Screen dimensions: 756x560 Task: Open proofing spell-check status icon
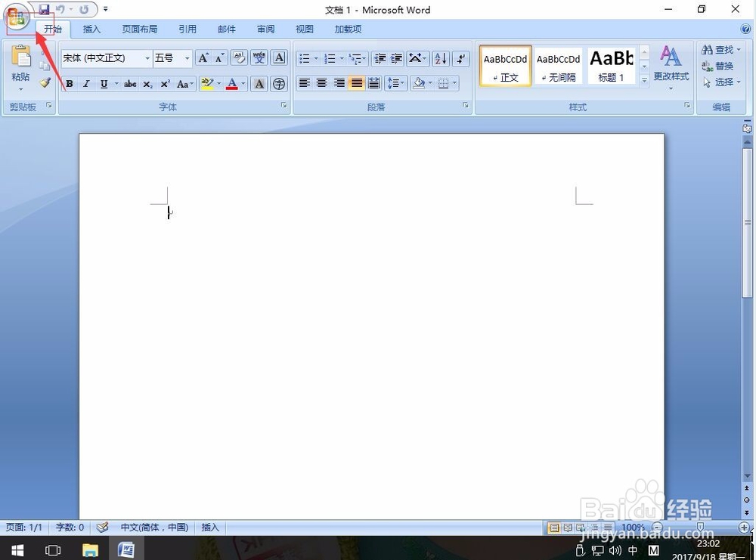(102, 528)
